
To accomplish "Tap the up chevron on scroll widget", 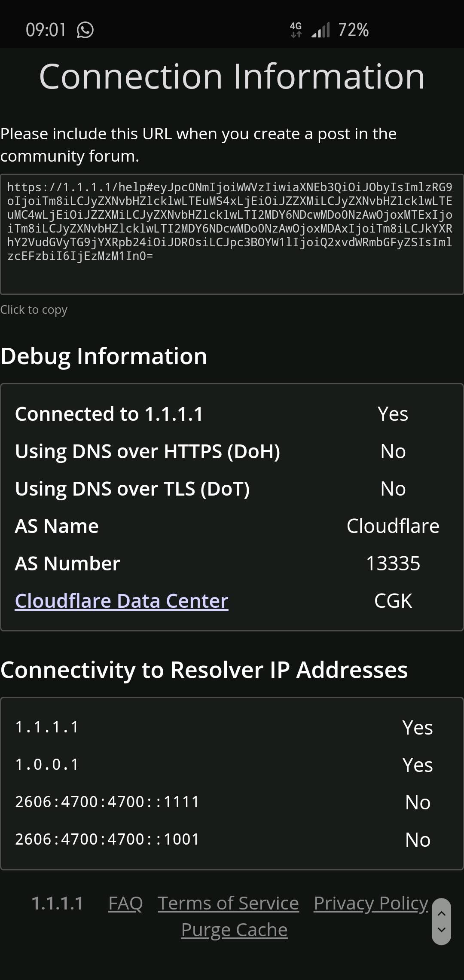I will pos(441,913).
